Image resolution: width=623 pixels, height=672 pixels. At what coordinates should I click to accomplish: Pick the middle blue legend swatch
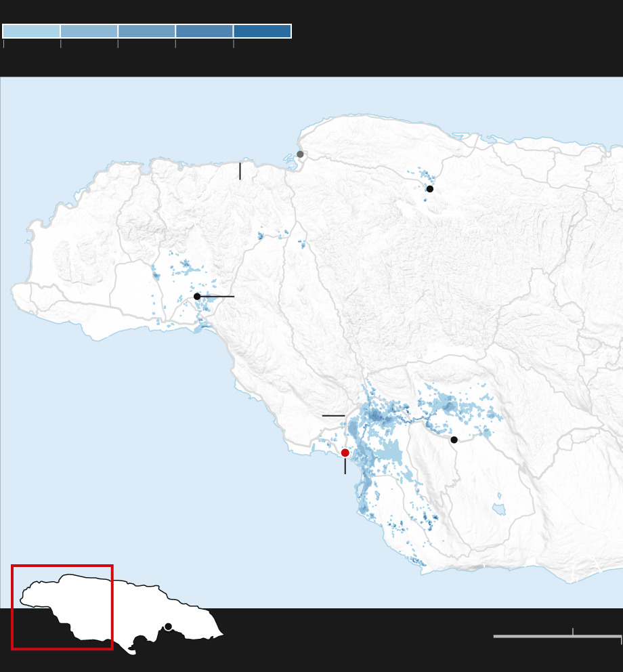click(x=146, y=31)
